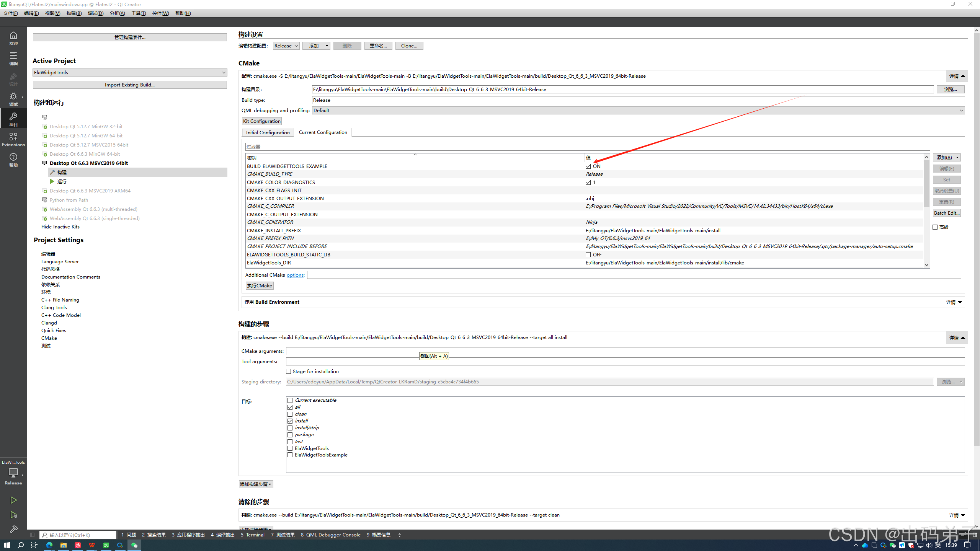Open the Release build configuration dropdown
This screenshot has width=980, height=551.
(x=286, y=46)
